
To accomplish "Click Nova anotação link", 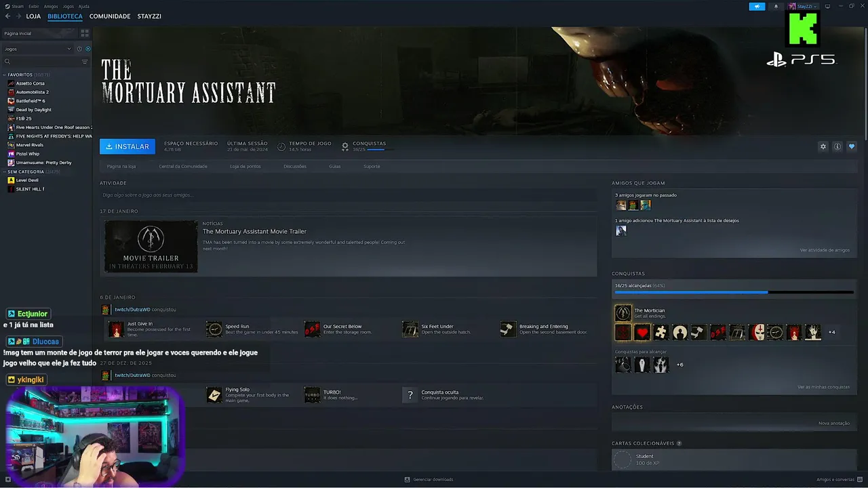I will coord(834,423).
